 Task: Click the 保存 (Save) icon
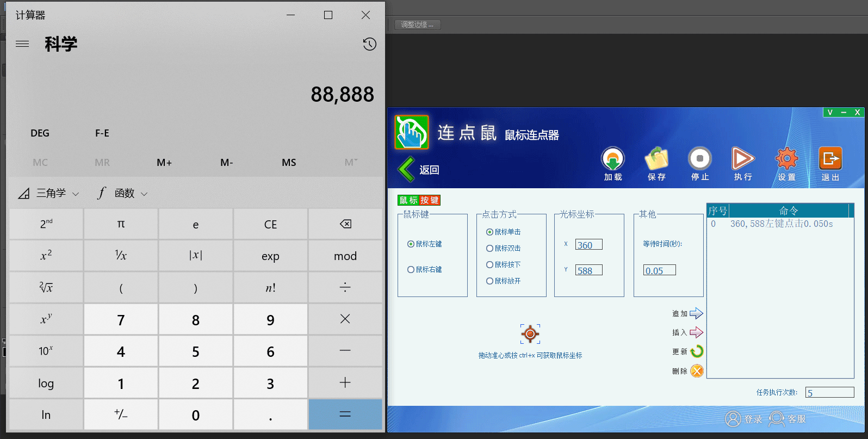tap(656, 159)
